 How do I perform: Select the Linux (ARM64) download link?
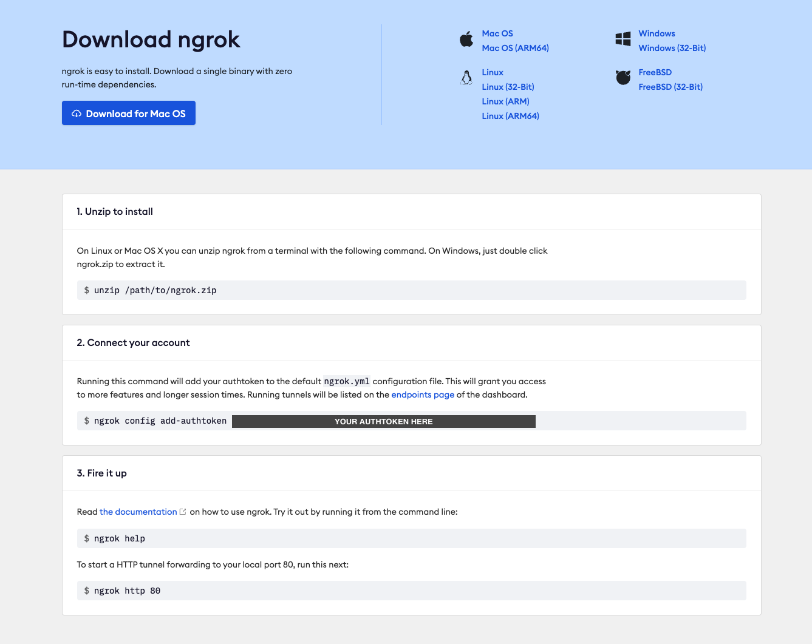[511, 116]
